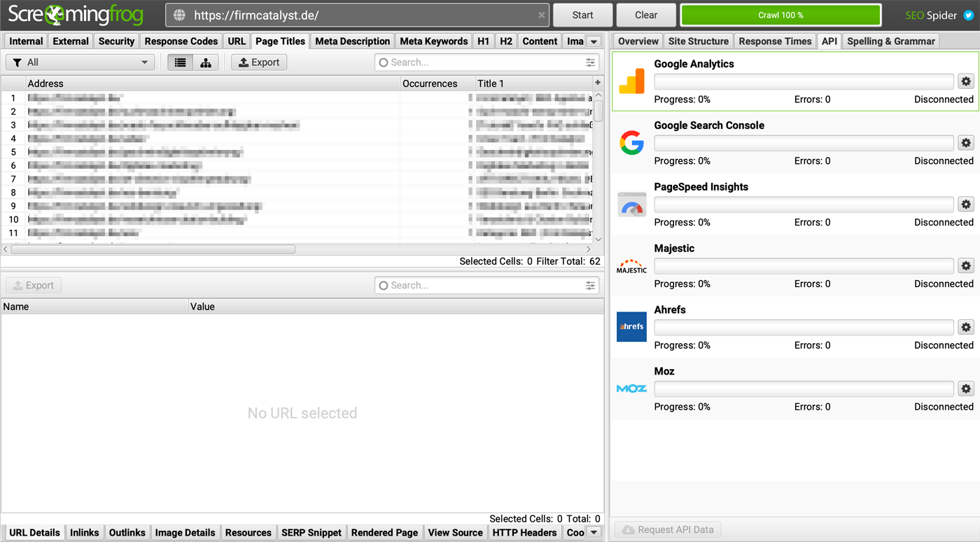Export the page titles list
The width and height of the screenshot is (980, 542).
point(259,62)
